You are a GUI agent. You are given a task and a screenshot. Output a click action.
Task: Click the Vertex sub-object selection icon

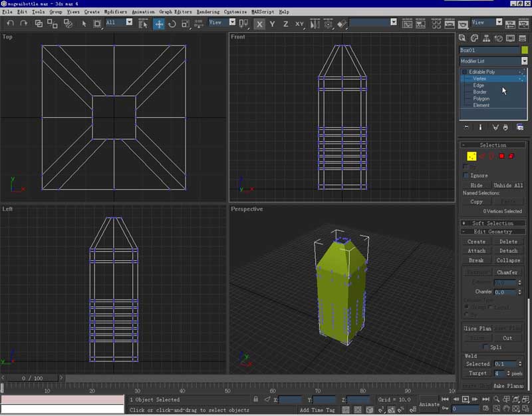[x=471, y=156]
